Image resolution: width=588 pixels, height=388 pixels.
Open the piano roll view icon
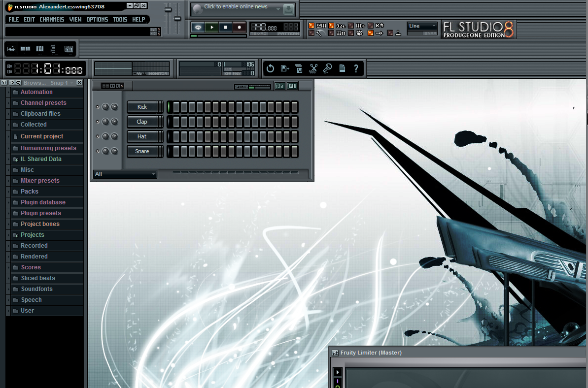tap(40, 49)
